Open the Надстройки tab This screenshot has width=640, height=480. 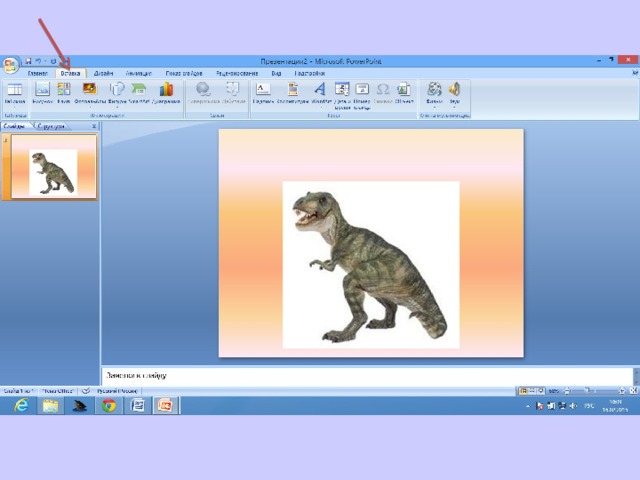coord(309,73)
